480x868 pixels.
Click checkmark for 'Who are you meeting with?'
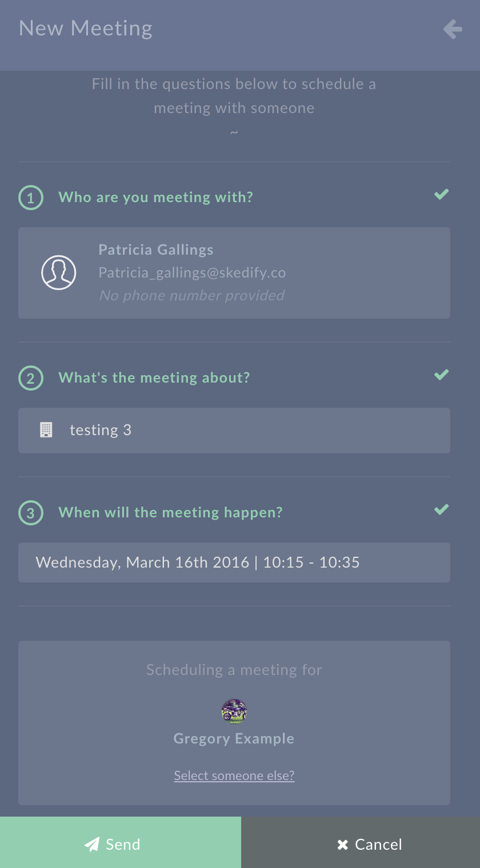coord(441,195)
